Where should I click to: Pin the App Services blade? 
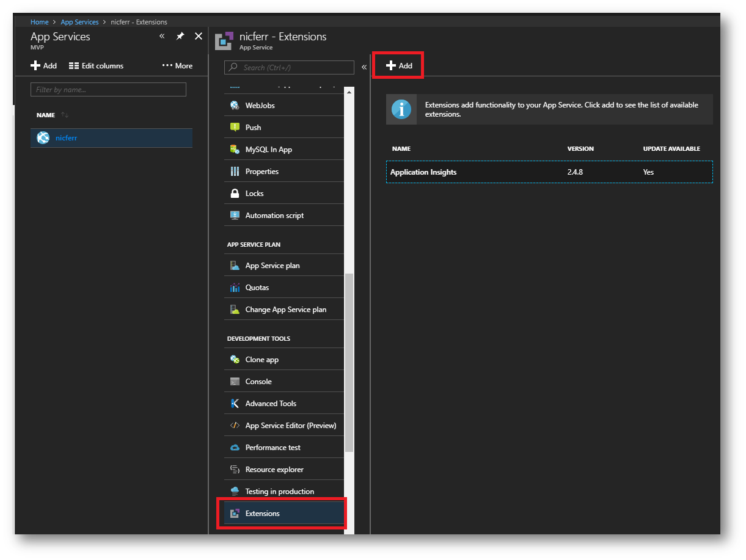[180, 37]
